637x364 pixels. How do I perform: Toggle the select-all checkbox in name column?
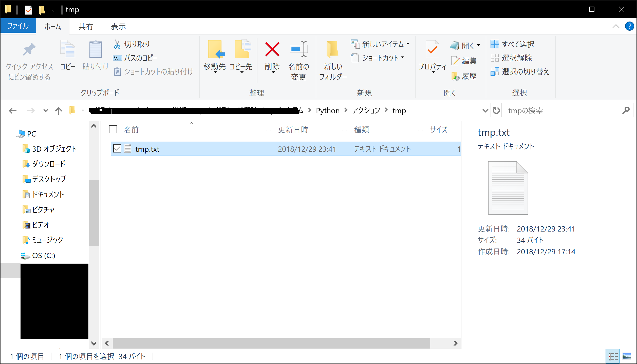[x=113, y=129]
